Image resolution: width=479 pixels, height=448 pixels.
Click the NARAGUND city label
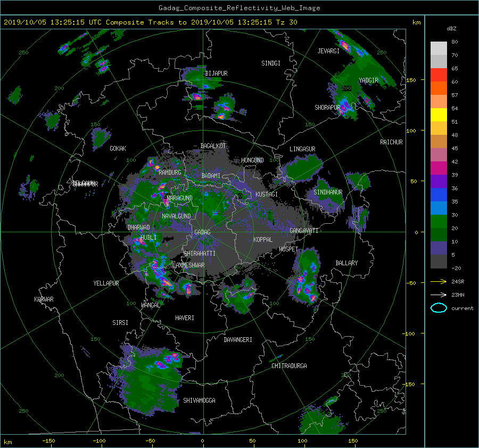[179, 198]
